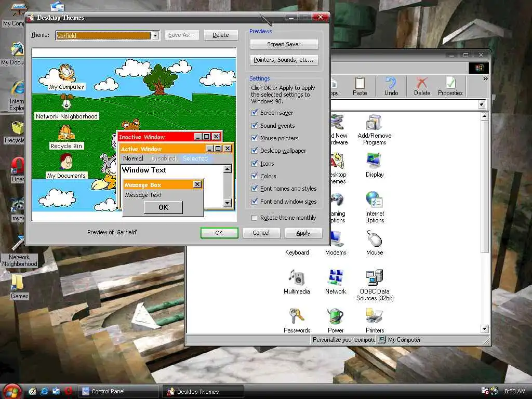Click the first system tray icon
The image size is (532, 399).
click(x=485, y=391)
